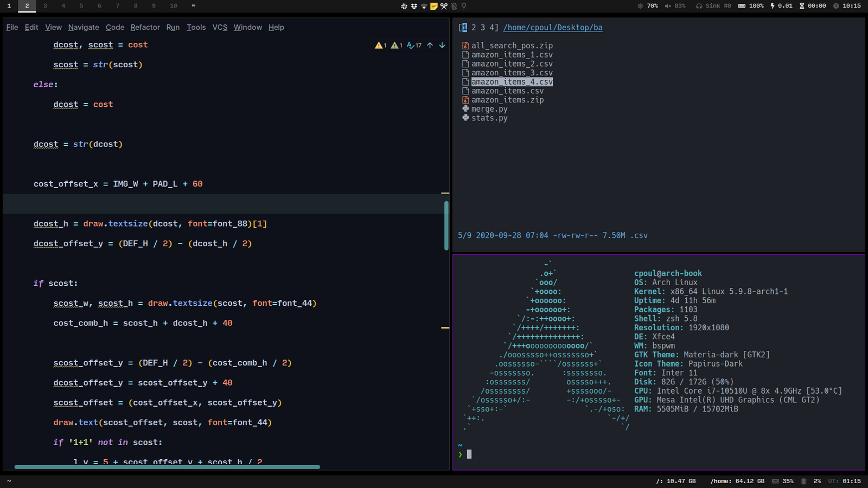Click the headphones Sink #0 icon
The image size is (868, 488).
699,6
